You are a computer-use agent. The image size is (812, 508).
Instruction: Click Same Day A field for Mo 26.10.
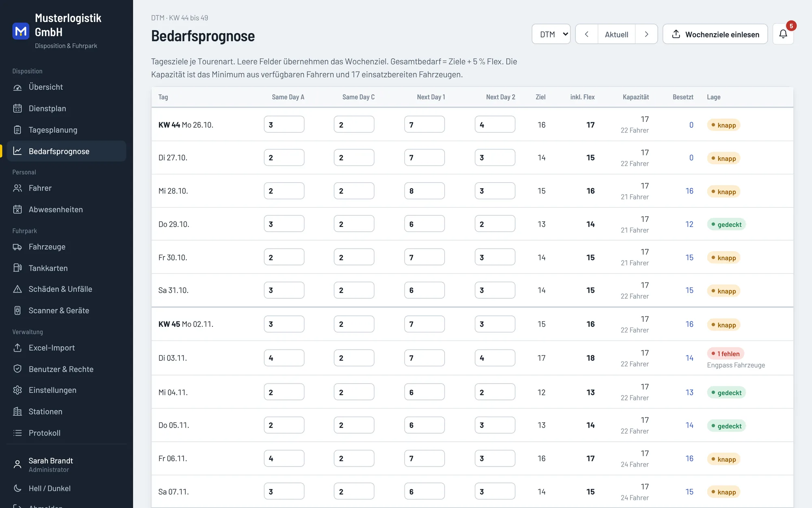(x=284, y=124)
